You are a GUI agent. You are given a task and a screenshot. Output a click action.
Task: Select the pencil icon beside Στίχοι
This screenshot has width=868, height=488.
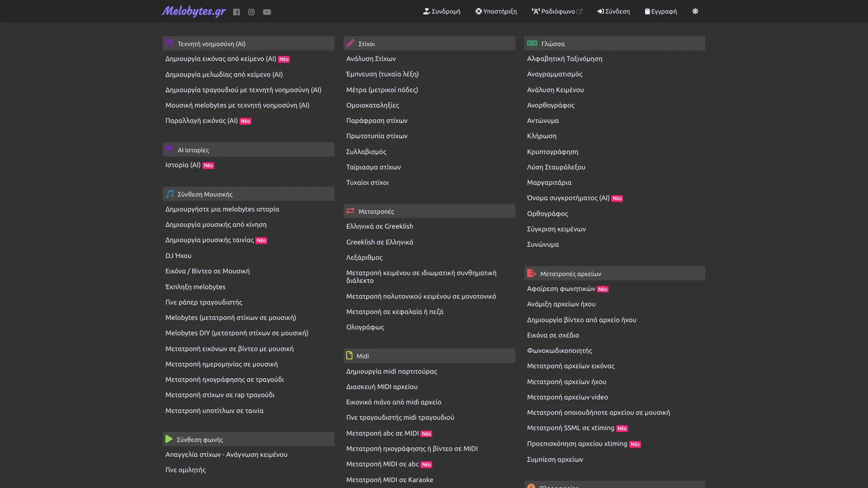[350, 43]
